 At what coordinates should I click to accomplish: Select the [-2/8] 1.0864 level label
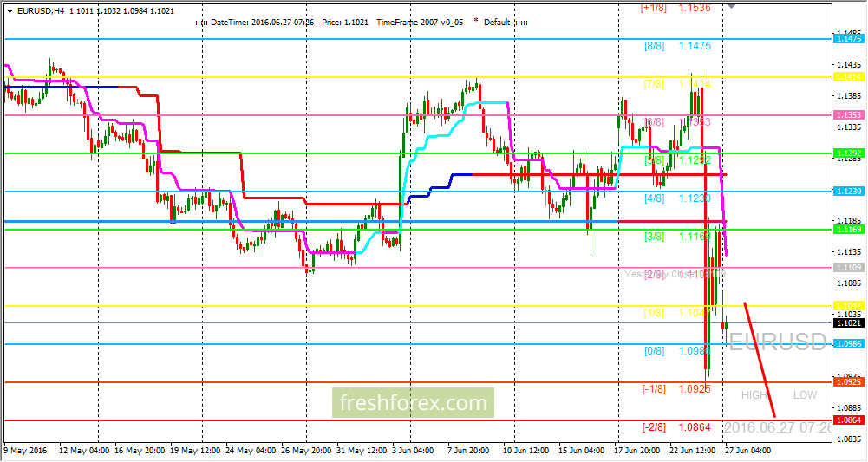point(676,427)
